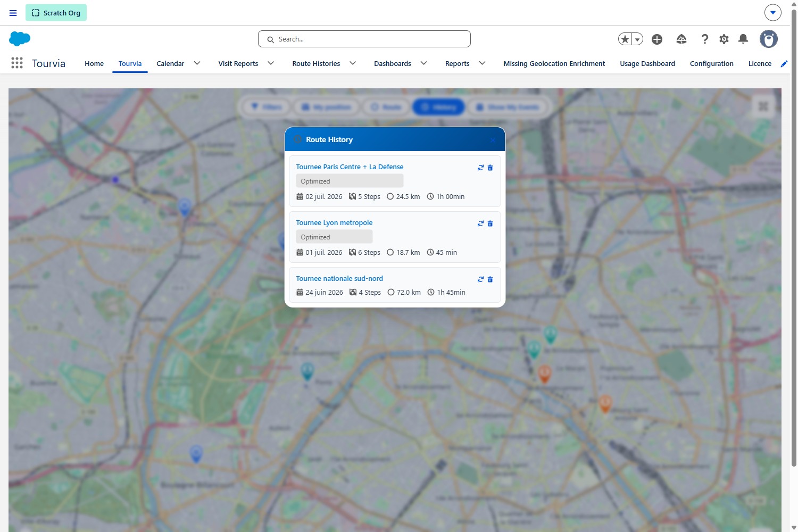Open the Trailhead guidance icon
The width and height of the screenshot is (798, 532).
[681, 39]
